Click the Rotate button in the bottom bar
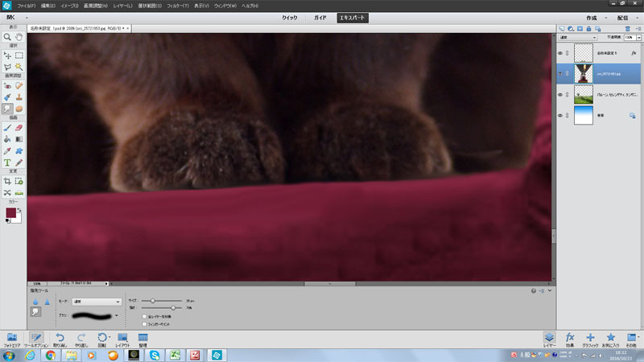 point(102,339)
